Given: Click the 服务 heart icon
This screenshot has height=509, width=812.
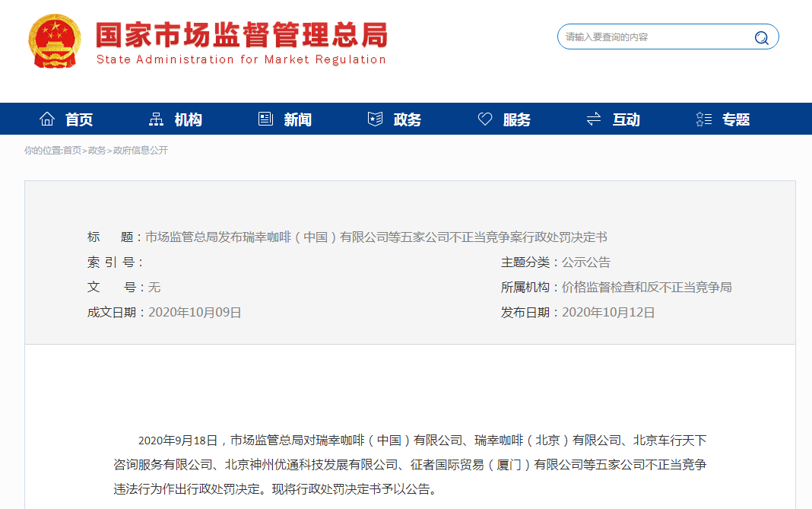Looking at the screenshot, I should click(485, 119).
